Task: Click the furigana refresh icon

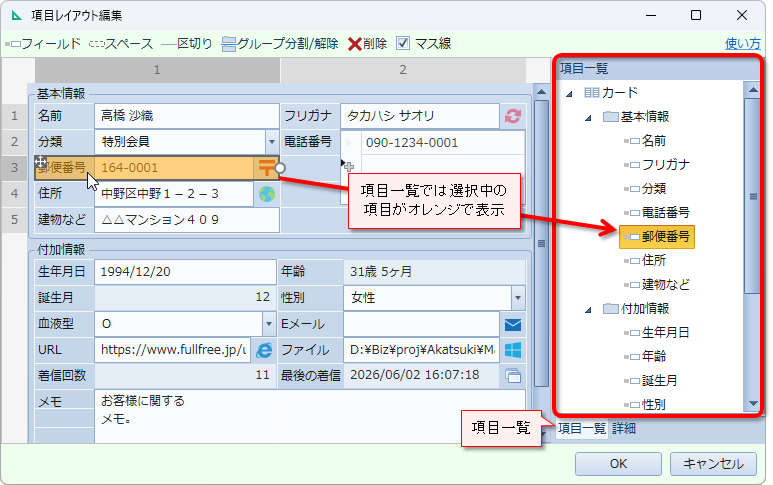Action: click(x=513, y=116)
